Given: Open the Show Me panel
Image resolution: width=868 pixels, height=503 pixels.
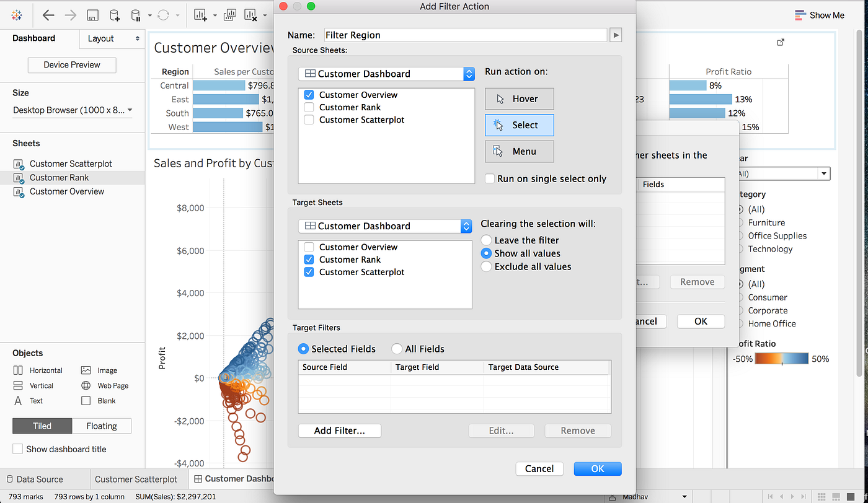Looking at the screenshot, I should tap(819, 15).
